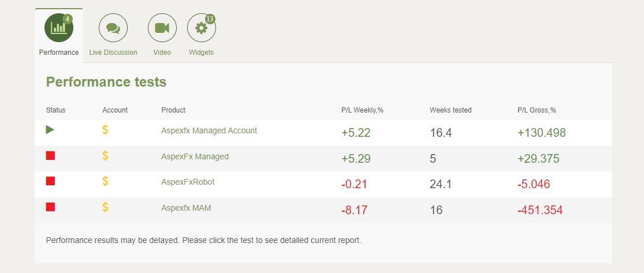Open the Widgets gear icon
This screenshot has height=273, width=644.
pos(201,28)
